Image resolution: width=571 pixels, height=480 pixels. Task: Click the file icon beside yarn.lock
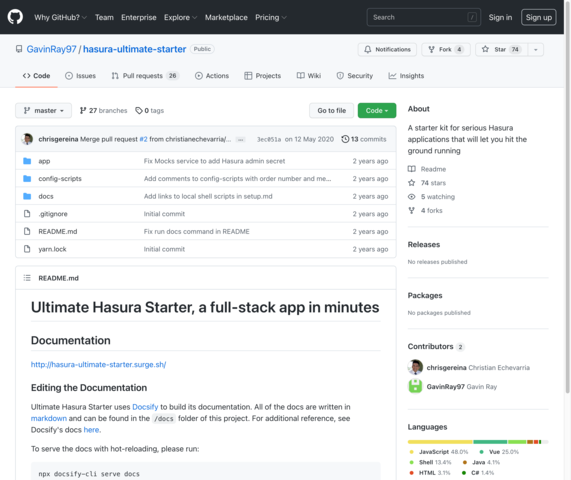pos(27,249)
